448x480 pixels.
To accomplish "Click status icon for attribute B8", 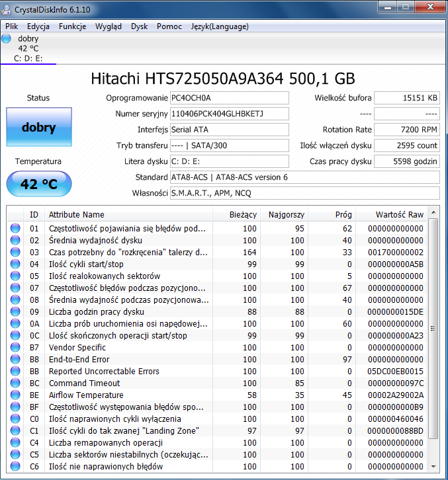I will click(x=15, y=360).
